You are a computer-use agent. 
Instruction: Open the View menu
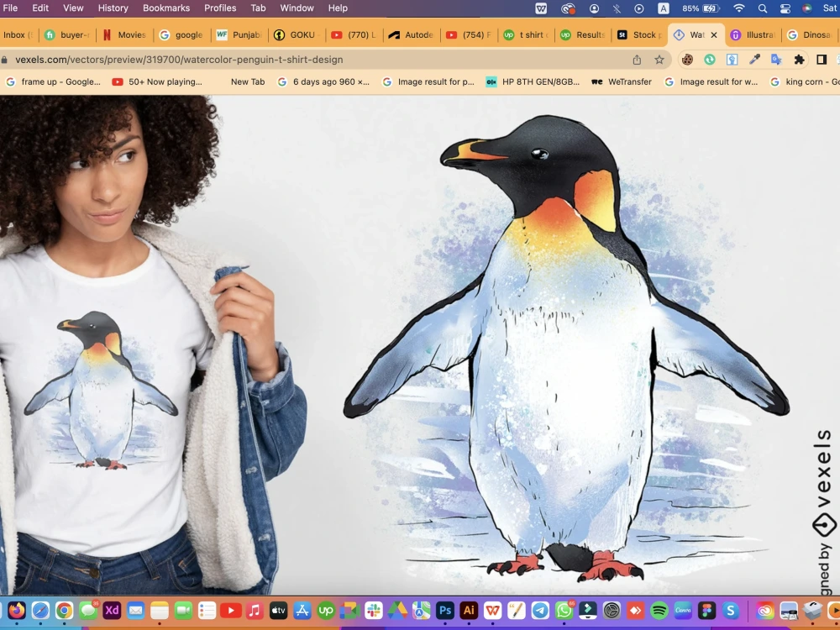click(73, 8)
